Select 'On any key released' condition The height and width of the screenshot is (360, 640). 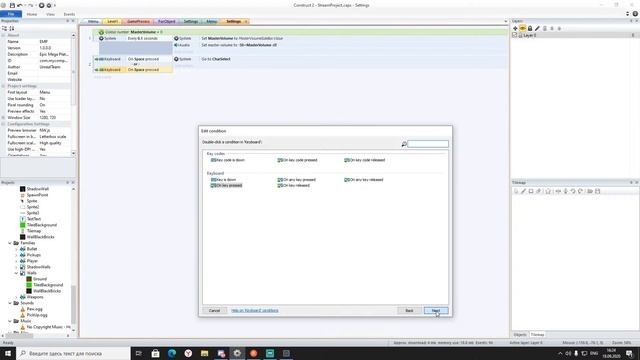coord(364,180)
